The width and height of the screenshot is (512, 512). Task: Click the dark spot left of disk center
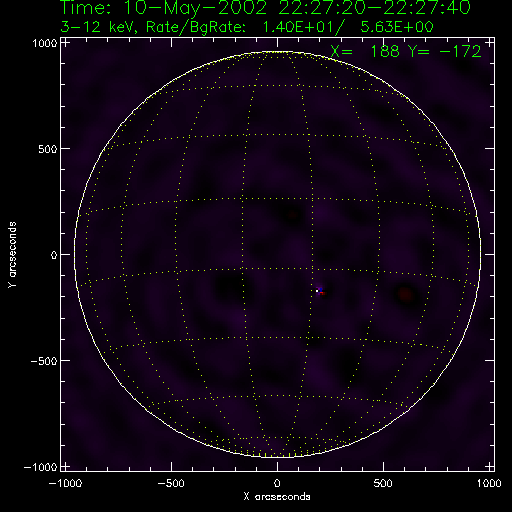point(230,287)
